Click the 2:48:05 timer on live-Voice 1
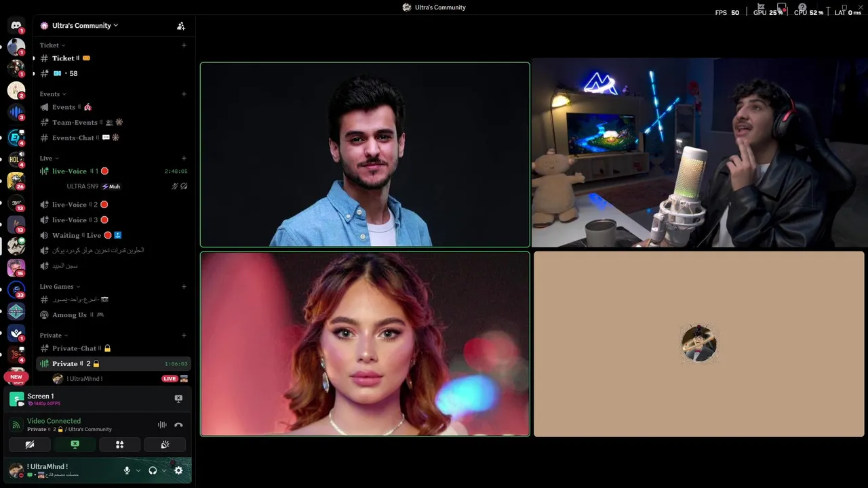This screenshot has width=868, height=488. (176, 171)
